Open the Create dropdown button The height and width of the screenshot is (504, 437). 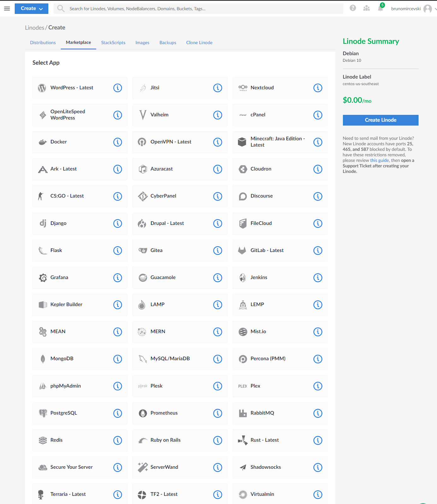(x=32, y=9)
